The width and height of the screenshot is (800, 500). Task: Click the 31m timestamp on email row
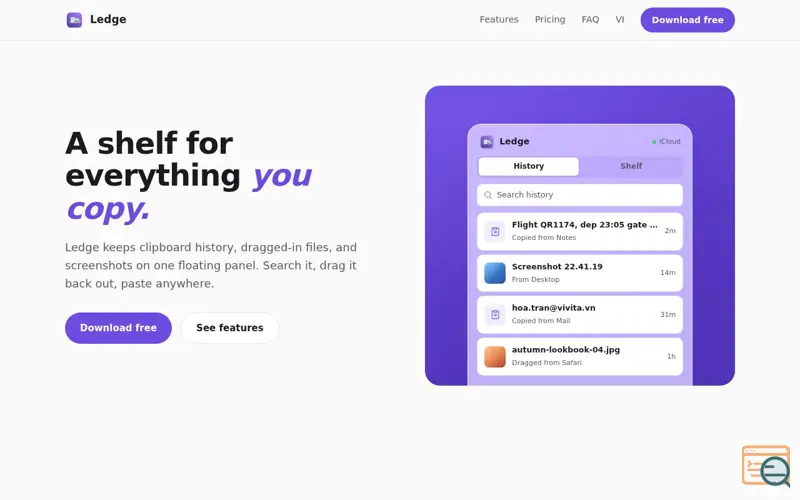667,314
